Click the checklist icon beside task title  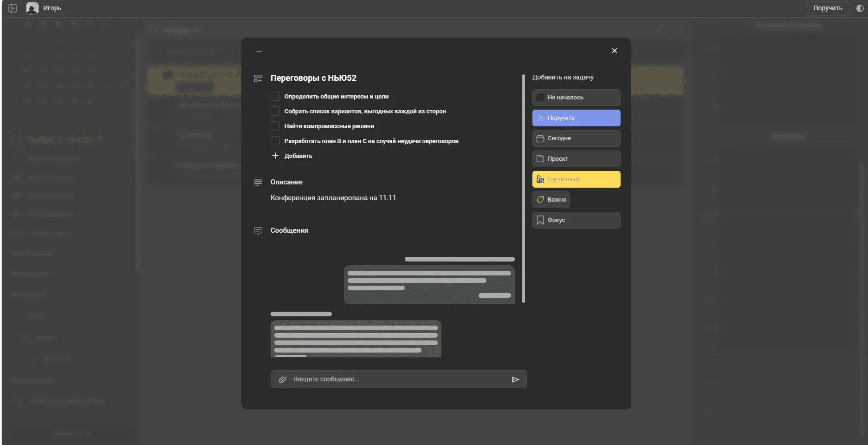pos(258,79)
